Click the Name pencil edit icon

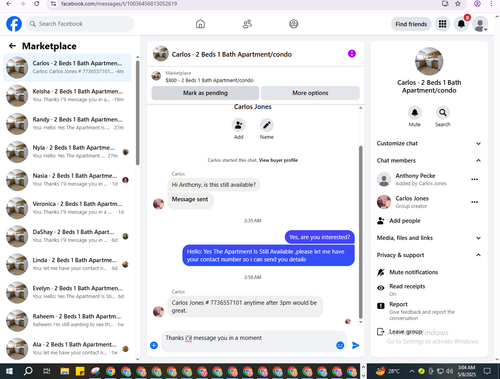coord(267,125)
